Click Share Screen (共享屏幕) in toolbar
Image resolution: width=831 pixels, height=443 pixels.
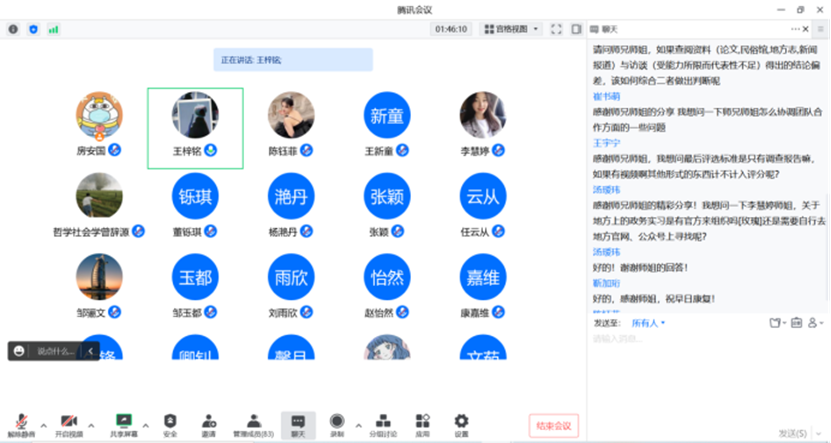(x=124, y=425)
